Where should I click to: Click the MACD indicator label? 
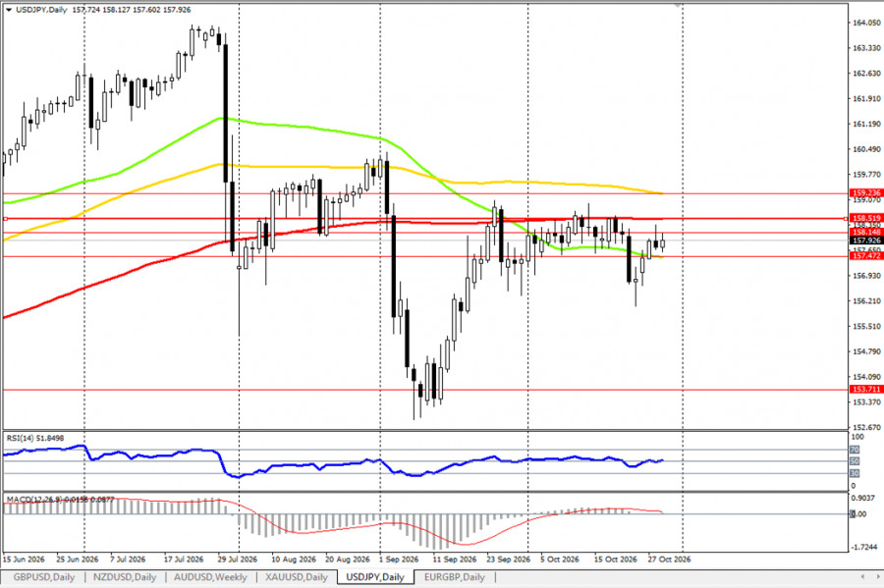coord(60,499)
